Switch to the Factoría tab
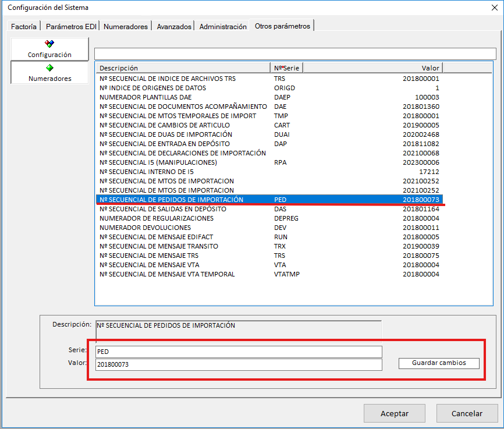The image size is (504, 429). (24, 26)
